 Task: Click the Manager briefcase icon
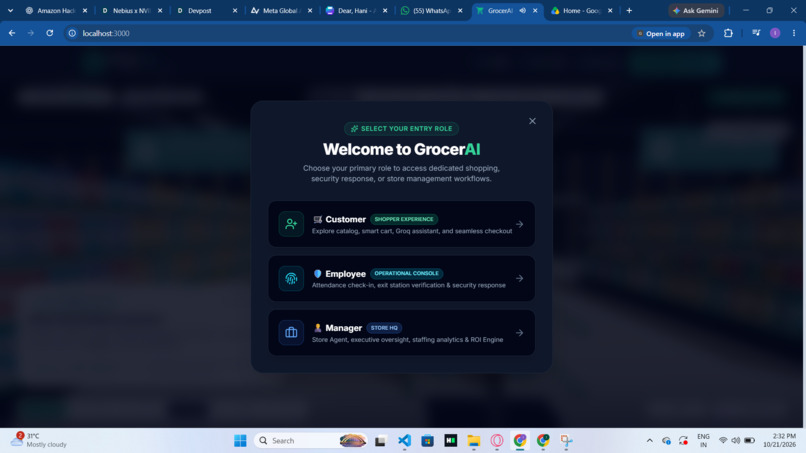(x=291, y=333)
